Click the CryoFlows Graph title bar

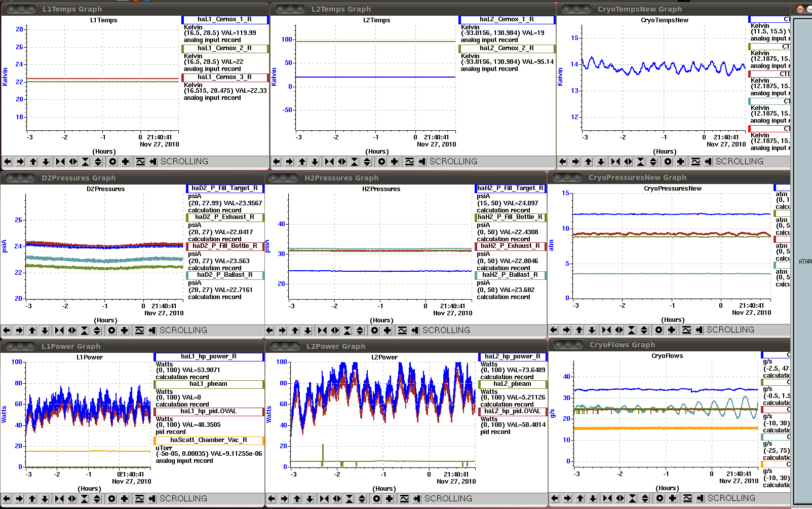[x=670, y=345]
